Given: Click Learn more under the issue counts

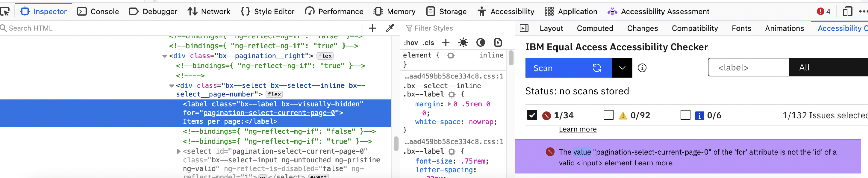Looking at the screenshot, I should 578,129.
